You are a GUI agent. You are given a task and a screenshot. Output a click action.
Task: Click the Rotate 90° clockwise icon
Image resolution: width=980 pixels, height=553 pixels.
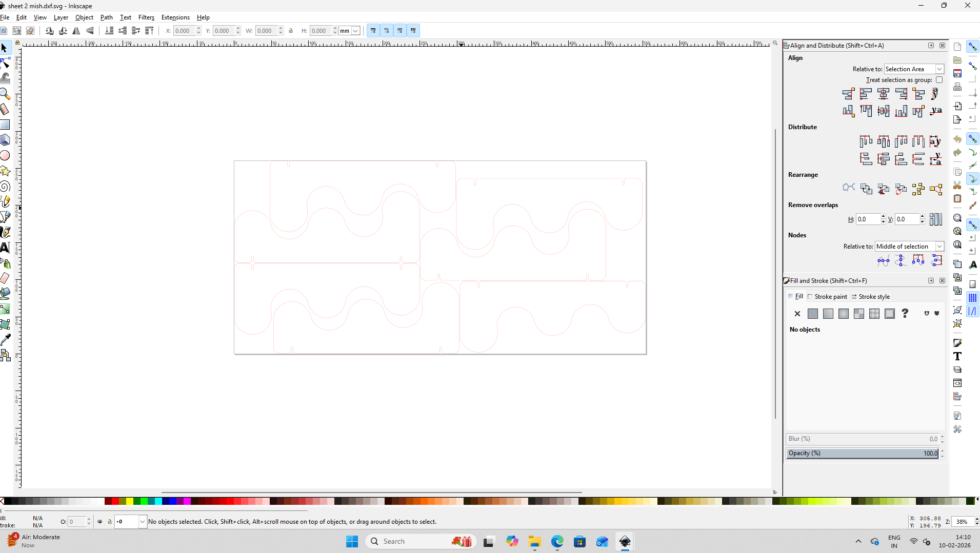[x=63, y=31]
